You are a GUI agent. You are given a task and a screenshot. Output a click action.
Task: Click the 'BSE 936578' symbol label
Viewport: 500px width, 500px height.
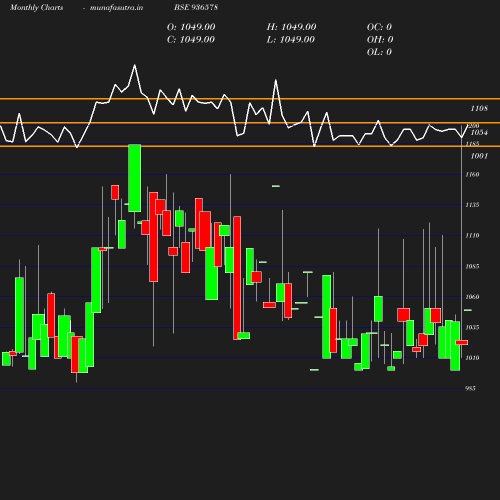coord(196,7)
